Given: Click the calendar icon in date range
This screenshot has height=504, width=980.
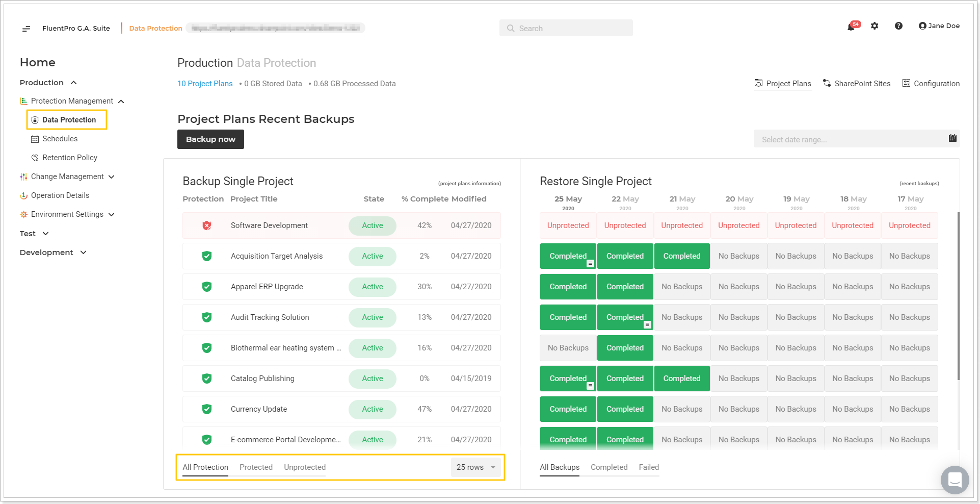Looking at the screenshot, I should 952,138.
